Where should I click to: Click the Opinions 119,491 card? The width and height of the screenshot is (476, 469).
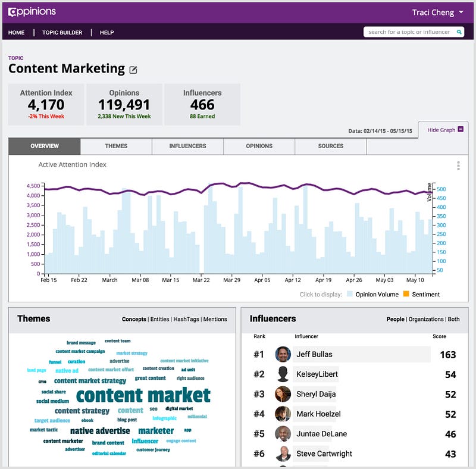[x=124, y=105]
